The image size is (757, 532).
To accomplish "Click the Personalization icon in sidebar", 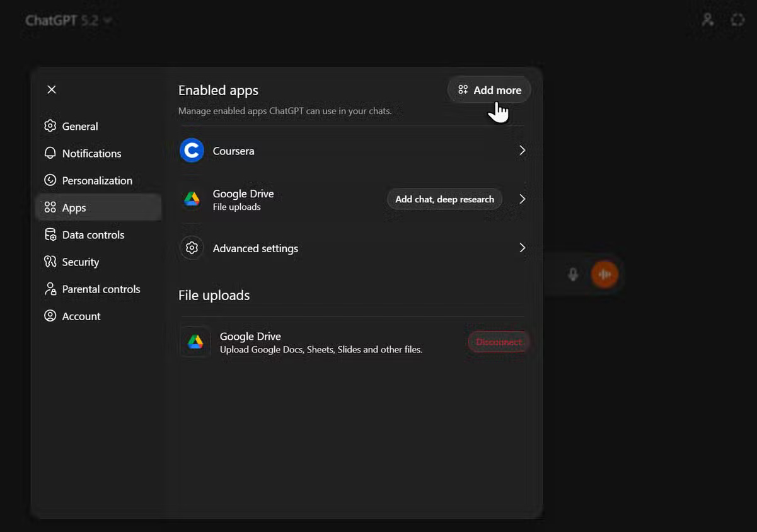I will coord(50,180).
